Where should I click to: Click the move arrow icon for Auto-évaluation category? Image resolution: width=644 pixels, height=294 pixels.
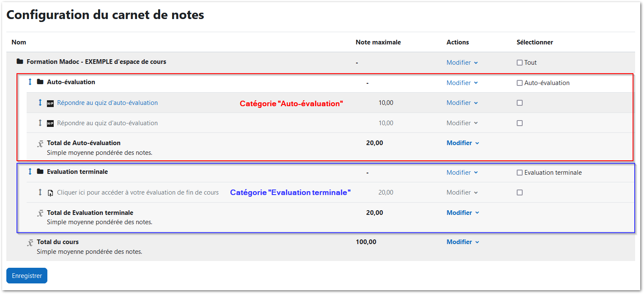coord(30,82)
